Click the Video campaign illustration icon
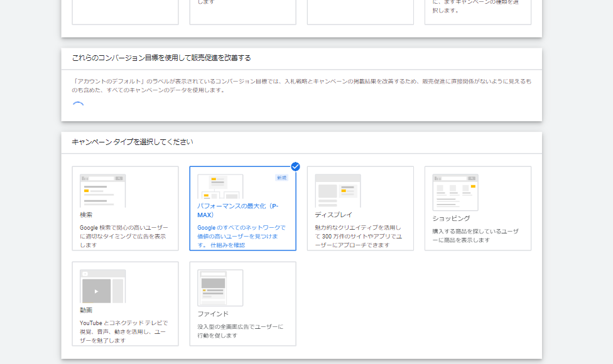The width and height of the screenshot is (613, 364). 103,286
